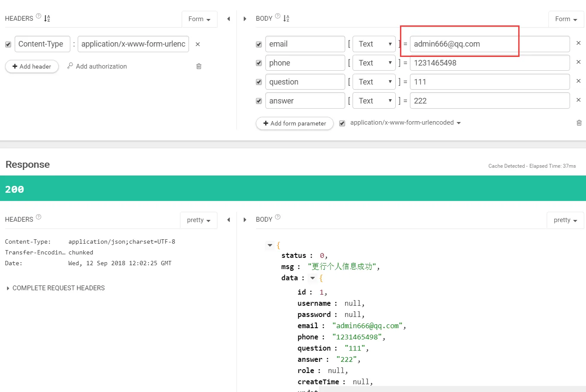Image resolution: width=586 pixels, height=392 pixels.
Task: Open the request headers Form dropdown
Action: pyautogui.click(x=199, y=19)
